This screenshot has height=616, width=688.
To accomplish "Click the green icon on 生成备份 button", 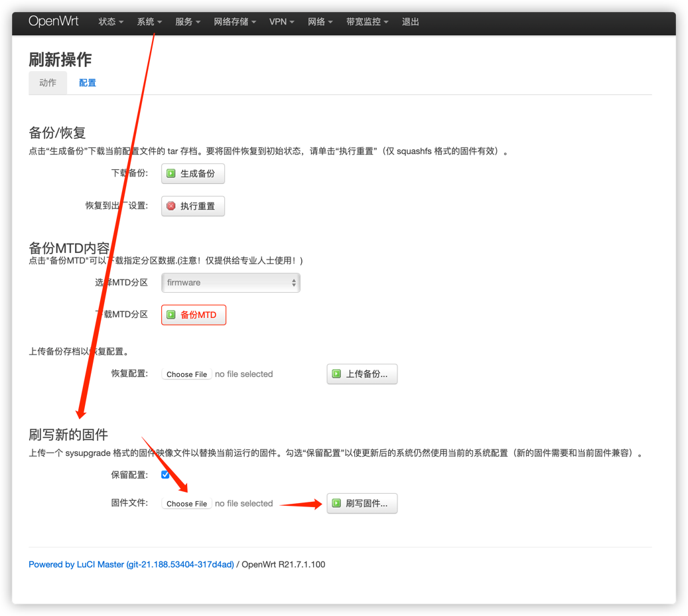I will point(171,173).
